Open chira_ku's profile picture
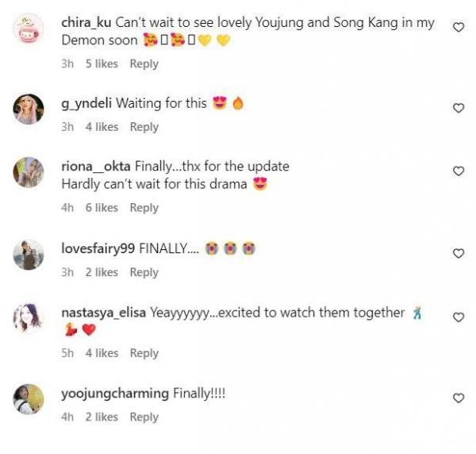The height and width of the screenshot is (454, 476). 29,29
